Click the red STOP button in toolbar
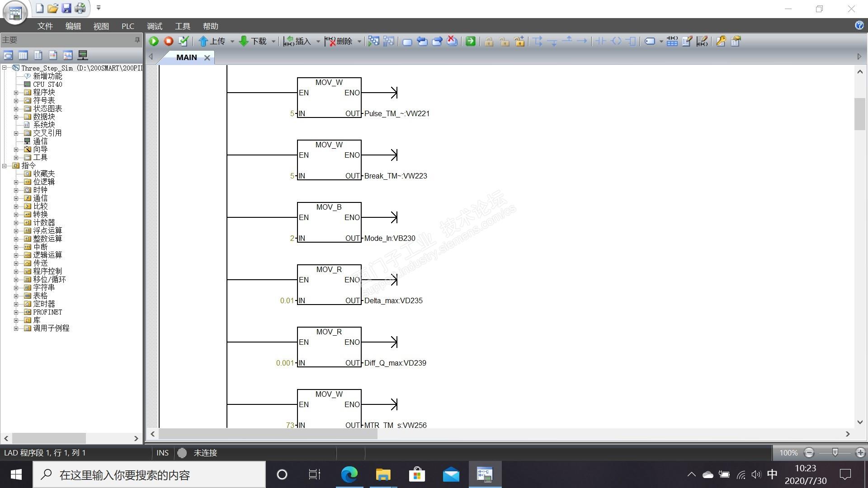The height and width of the screenshot is (488, 868). tap(169, 41)
